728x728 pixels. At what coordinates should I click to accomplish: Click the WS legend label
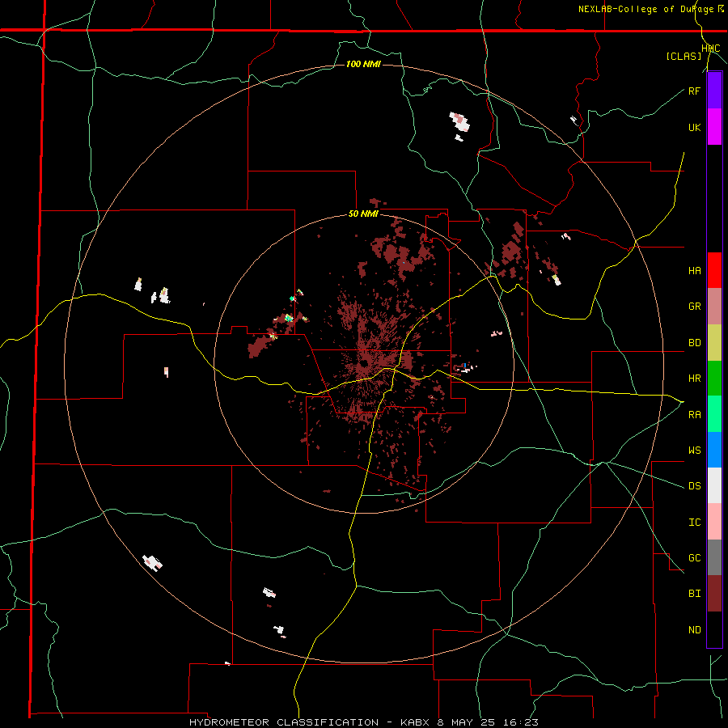[x=694, y=451]
